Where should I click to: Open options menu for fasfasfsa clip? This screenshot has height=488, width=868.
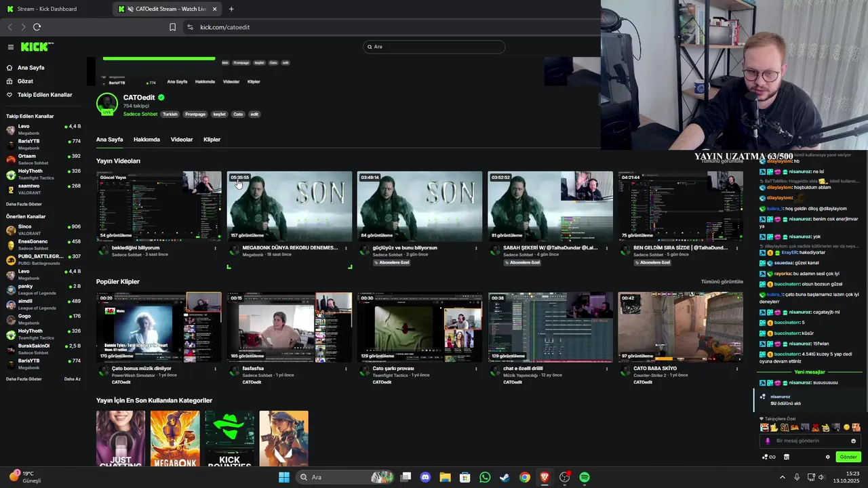346,369
